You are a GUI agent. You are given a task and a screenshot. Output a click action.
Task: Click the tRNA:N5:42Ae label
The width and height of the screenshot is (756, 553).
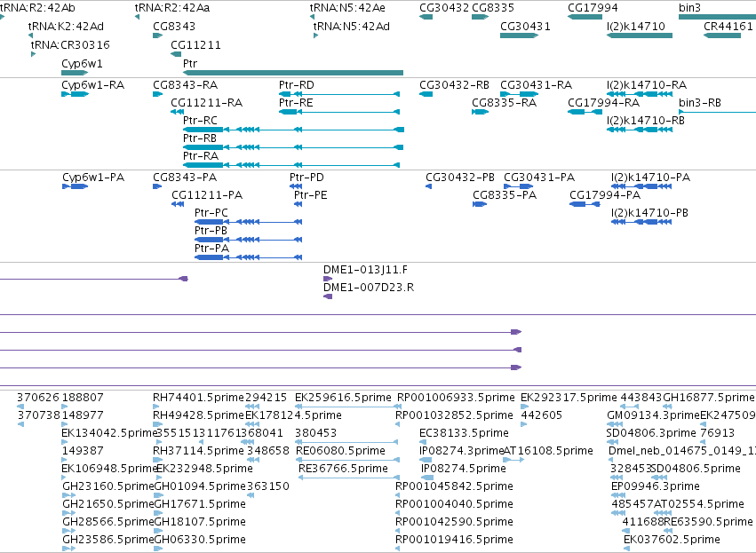(347, 8)
